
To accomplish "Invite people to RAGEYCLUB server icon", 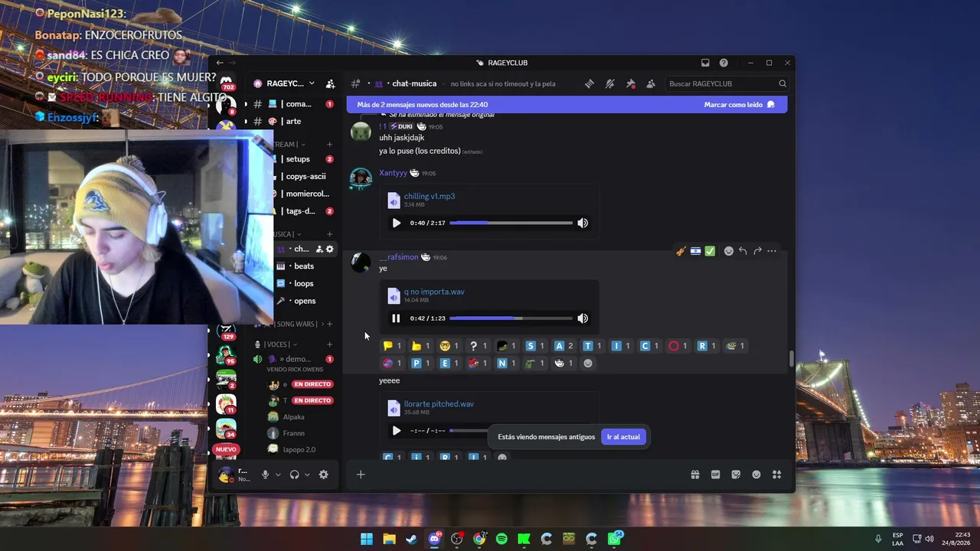I will [330, 83].
